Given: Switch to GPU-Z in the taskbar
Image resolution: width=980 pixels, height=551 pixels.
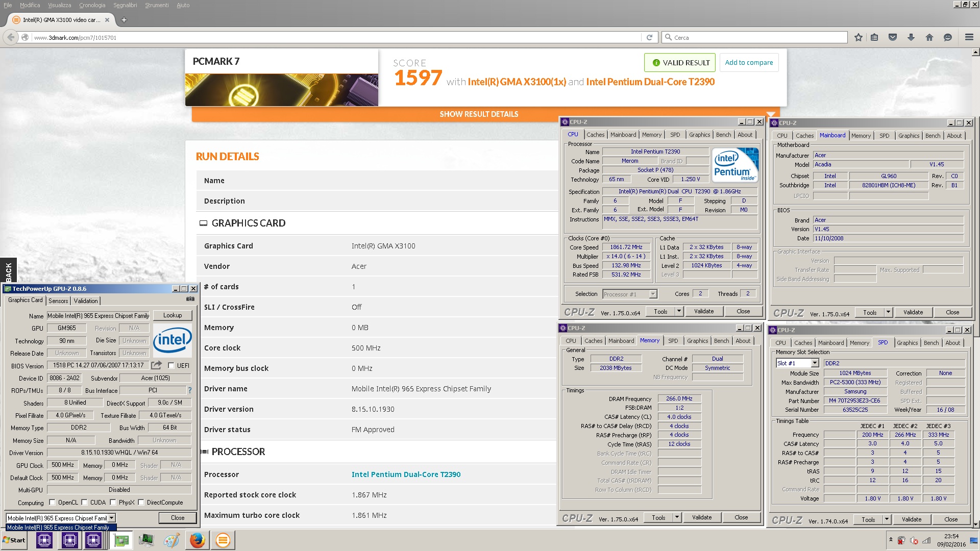Looking at the screenshot, I should tap(121, 540).
